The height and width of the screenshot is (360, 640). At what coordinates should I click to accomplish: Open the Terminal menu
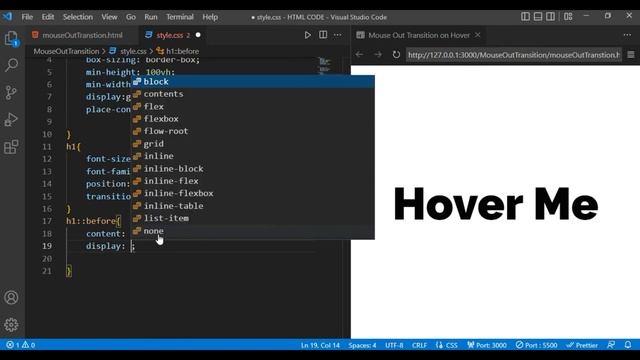click(180, 17)
